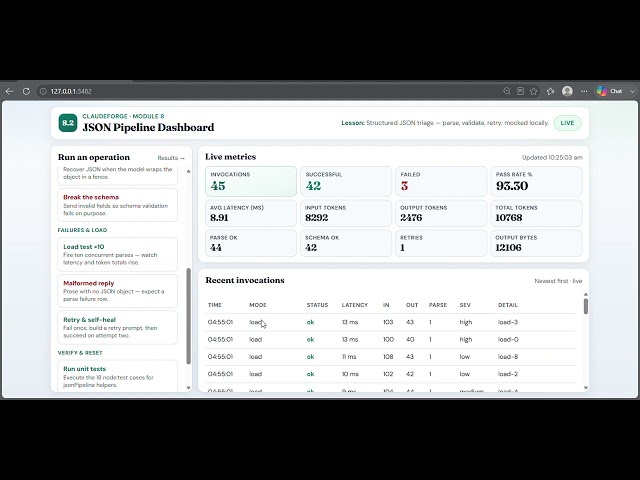The image size is (640, 480).
Task: Click the 11 ms latency cell
Action: pyautogui.click(x=349, y=357)
